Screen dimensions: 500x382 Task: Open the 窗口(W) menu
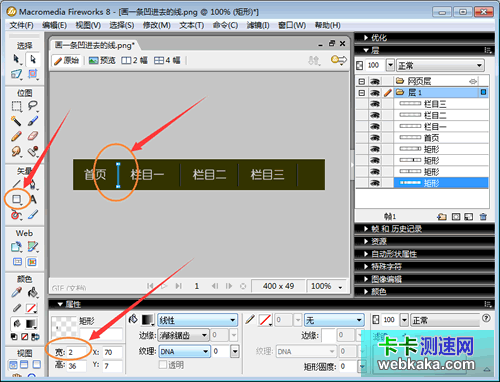(292, 25)
